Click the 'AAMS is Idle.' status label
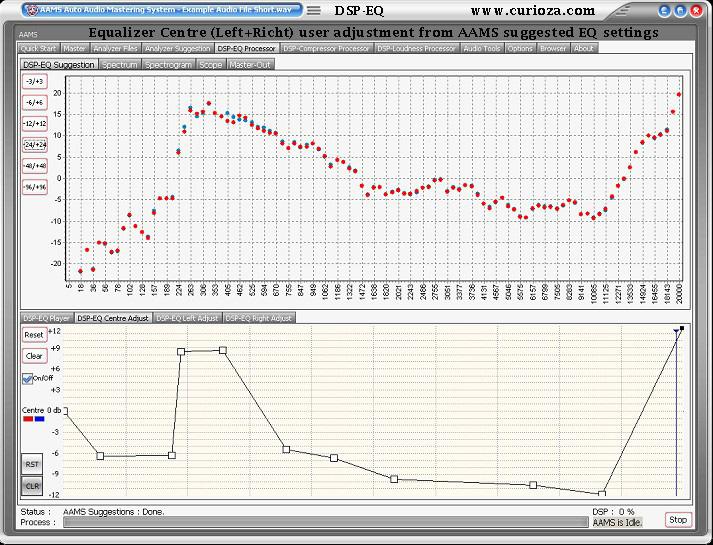 point(618,523)
